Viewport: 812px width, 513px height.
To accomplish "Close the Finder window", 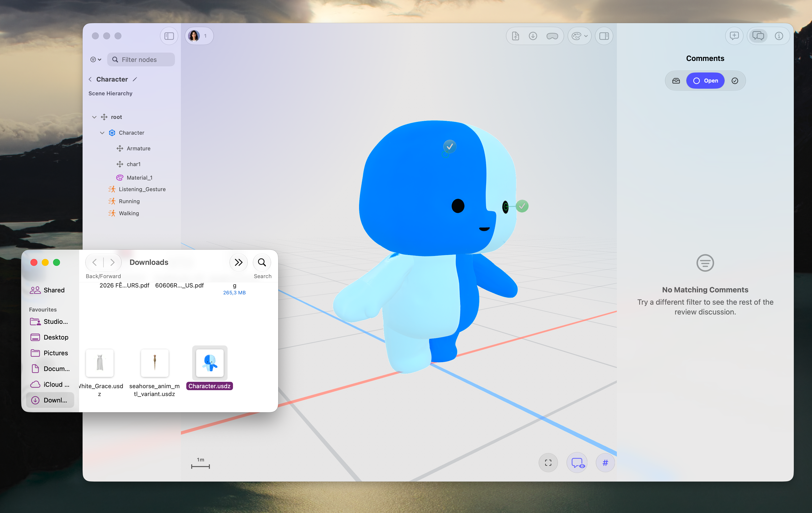I will [x=34, y=262].
